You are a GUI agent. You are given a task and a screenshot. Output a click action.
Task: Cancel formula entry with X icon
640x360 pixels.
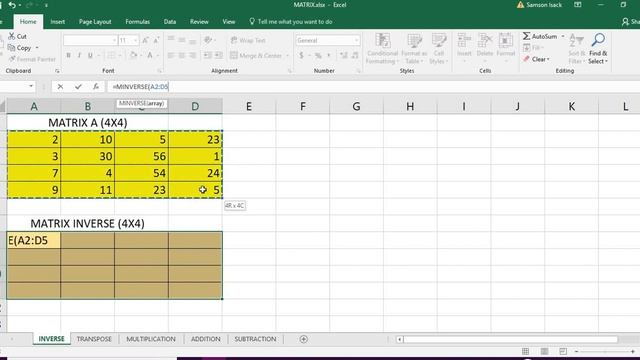[x=60, y=87]
